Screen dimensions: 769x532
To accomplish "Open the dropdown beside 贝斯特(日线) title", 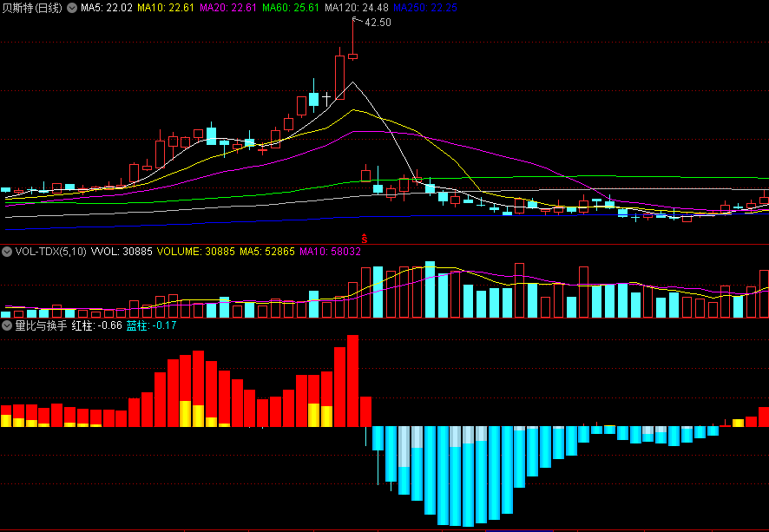I will coord(71,8).
